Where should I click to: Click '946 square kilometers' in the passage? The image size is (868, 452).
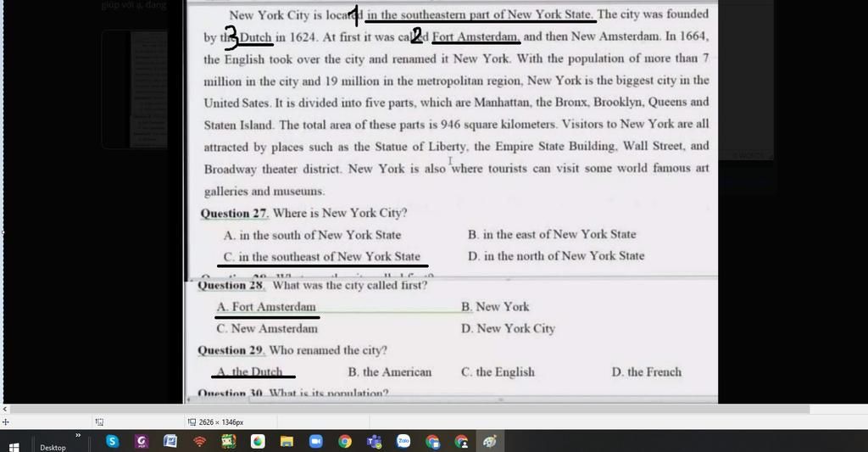tap(498, 124)
